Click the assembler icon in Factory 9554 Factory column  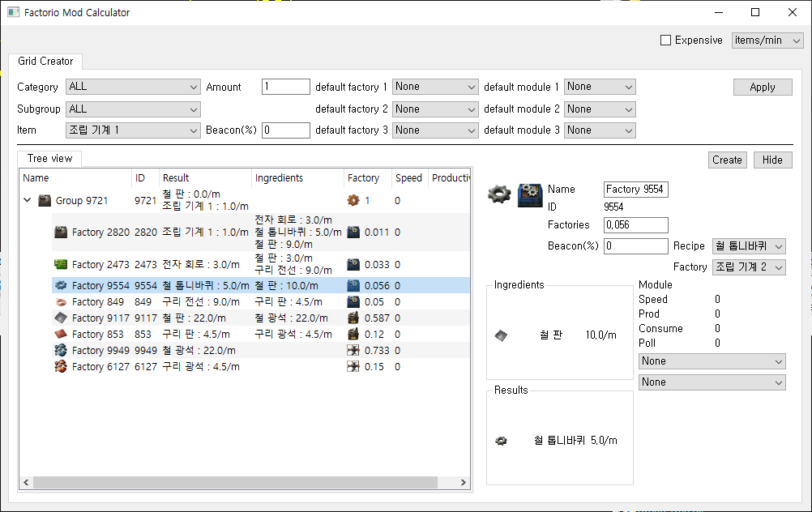point(353,285)
